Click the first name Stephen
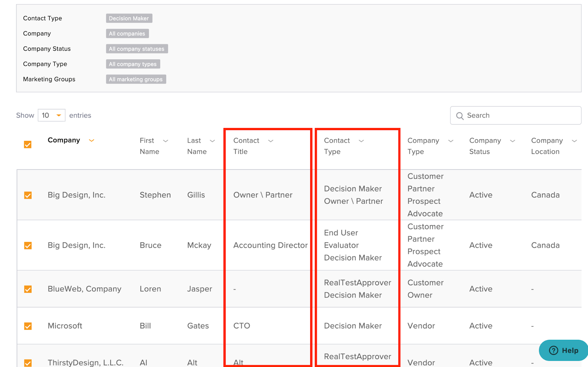Image resolution: width=588 pixels, height=367 pixels. pos(155,195)
